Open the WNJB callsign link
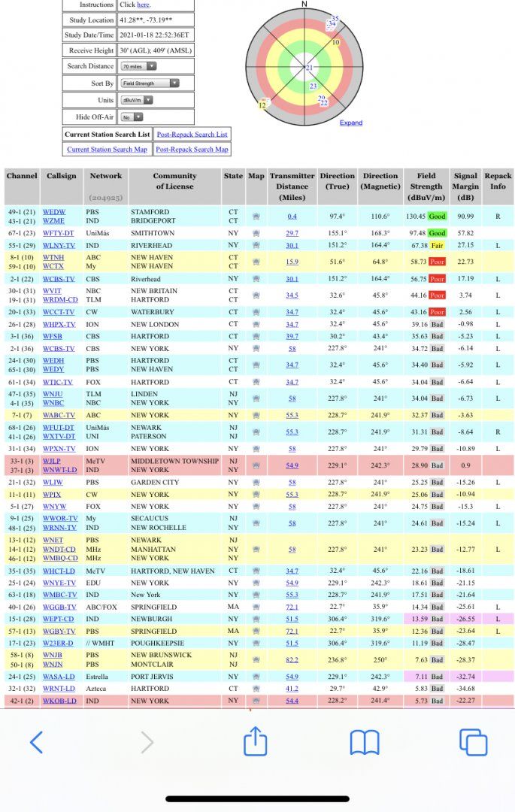515x812 pixels. [53, 655]
